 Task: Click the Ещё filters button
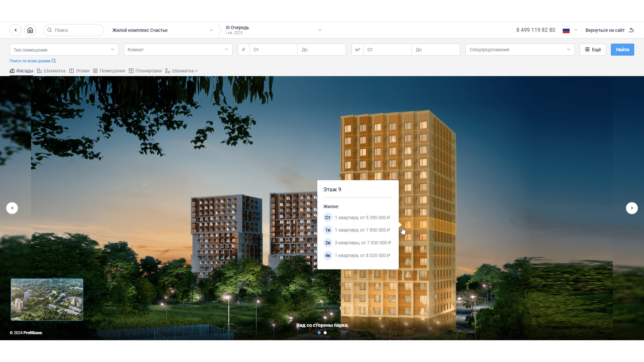click(593, 50)
